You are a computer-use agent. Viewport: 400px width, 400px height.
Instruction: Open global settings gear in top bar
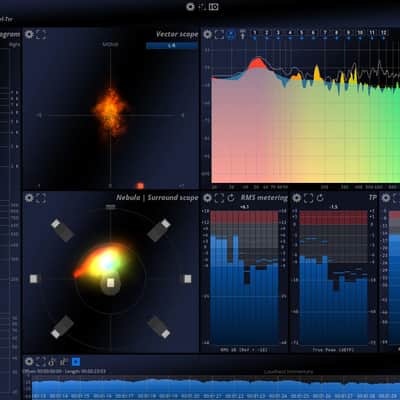pyautogui.click(x=190, y=7)
